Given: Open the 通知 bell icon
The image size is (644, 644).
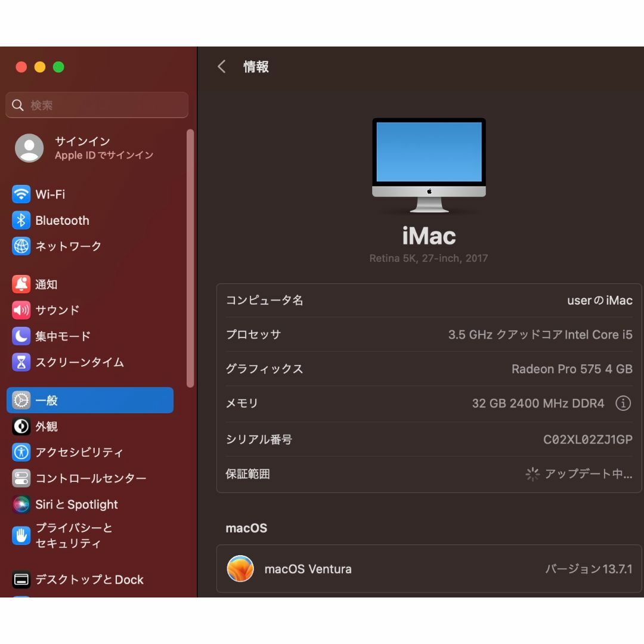Looking at the screenshot, I should (21, 284).
